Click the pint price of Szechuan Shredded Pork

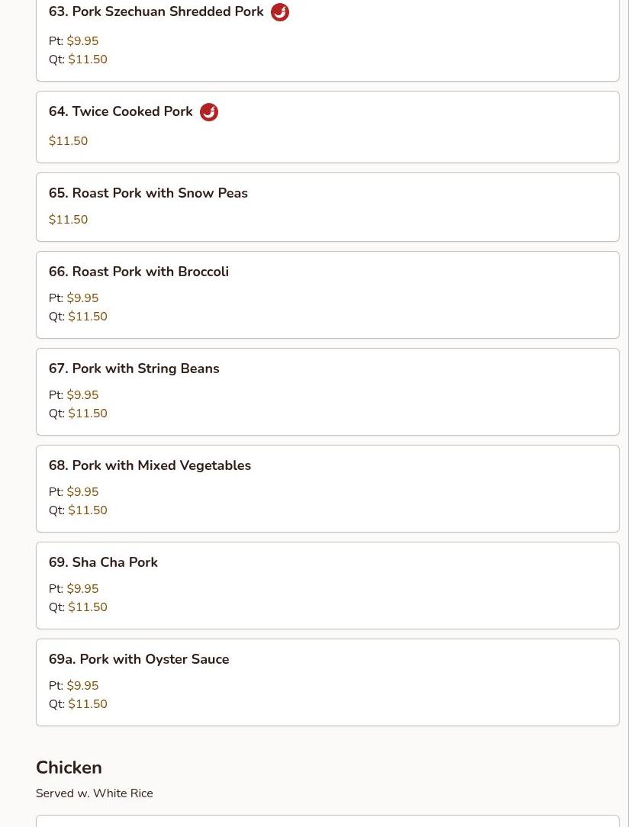[82, 41]
